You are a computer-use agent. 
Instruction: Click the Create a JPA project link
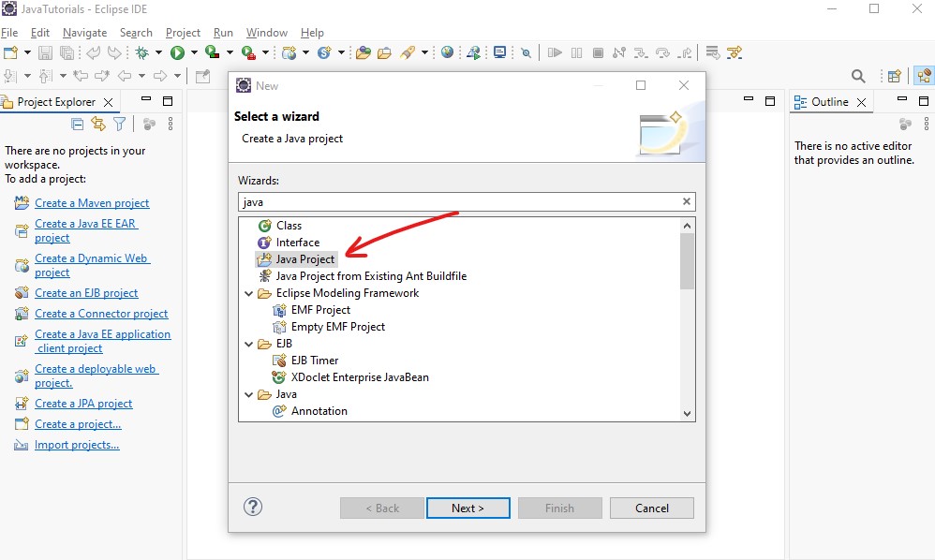(x=83, y=404)
